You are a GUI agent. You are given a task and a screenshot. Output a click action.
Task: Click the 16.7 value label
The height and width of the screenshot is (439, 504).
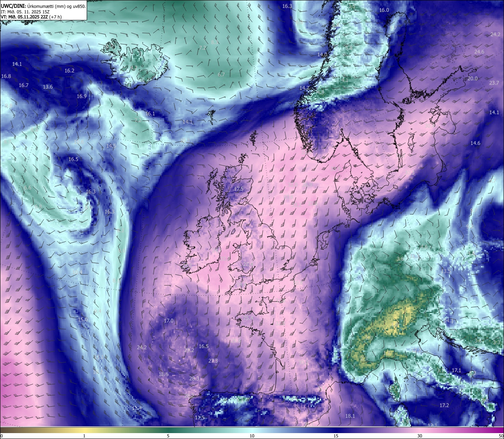pyautogui.click(x=24, y=85)
